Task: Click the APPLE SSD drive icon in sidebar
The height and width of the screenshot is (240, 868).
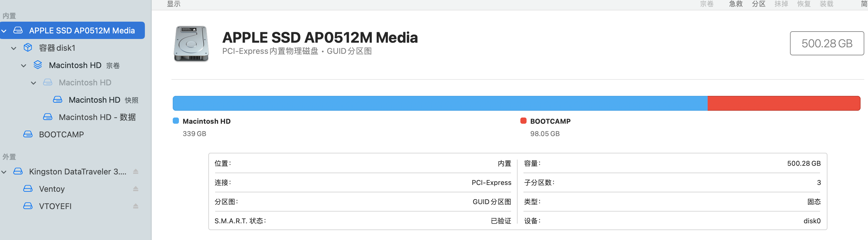Action: click(18, 31)
